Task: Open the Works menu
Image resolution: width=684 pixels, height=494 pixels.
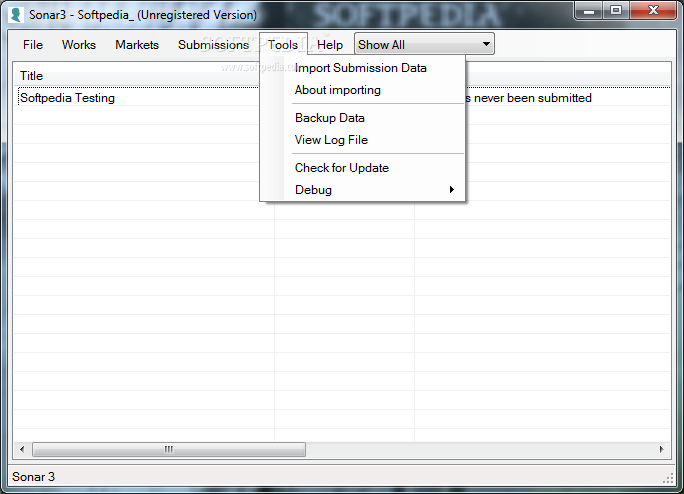Action: [79, 45]
